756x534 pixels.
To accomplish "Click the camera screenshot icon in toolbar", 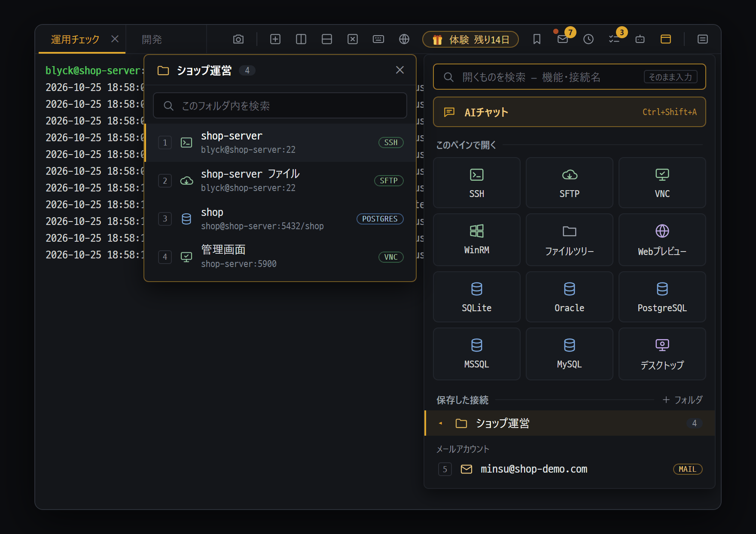I will 238,39.
